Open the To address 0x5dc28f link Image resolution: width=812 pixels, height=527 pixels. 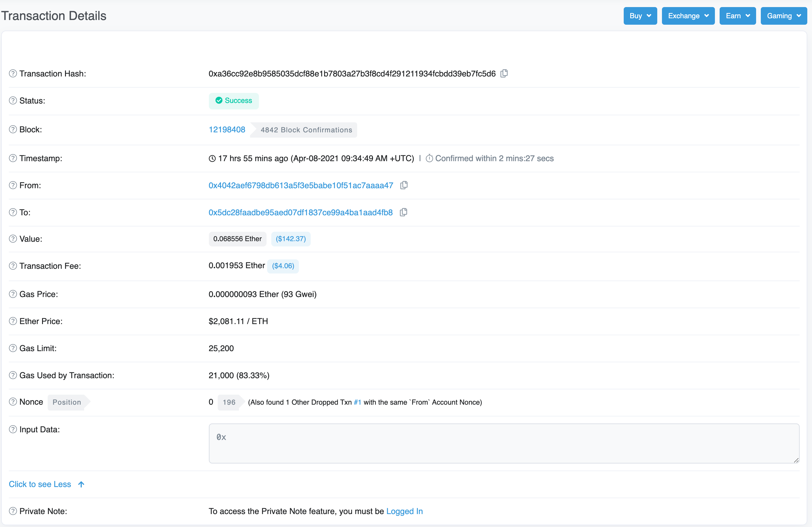point(300,212)
